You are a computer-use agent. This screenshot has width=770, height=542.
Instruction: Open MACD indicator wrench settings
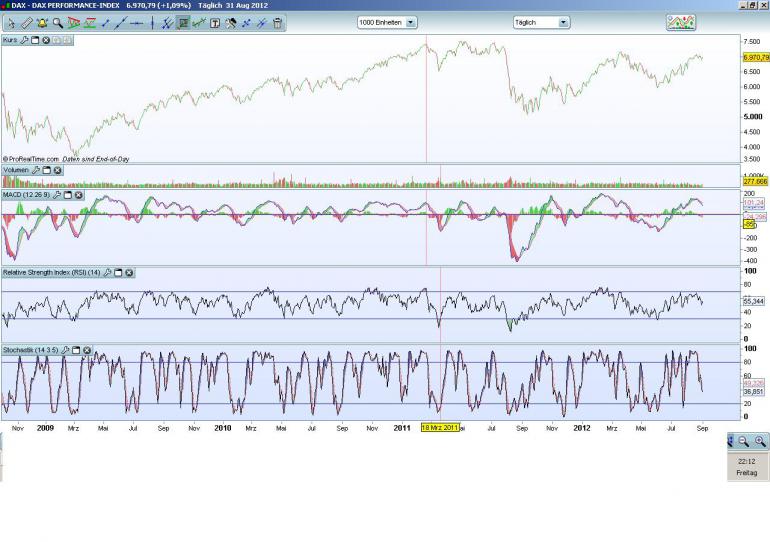pos(57,195)
